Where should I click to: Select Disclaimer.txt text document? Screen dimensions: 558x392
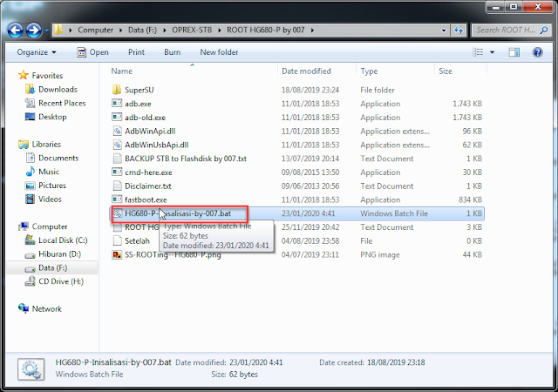[x=148, y=186]
